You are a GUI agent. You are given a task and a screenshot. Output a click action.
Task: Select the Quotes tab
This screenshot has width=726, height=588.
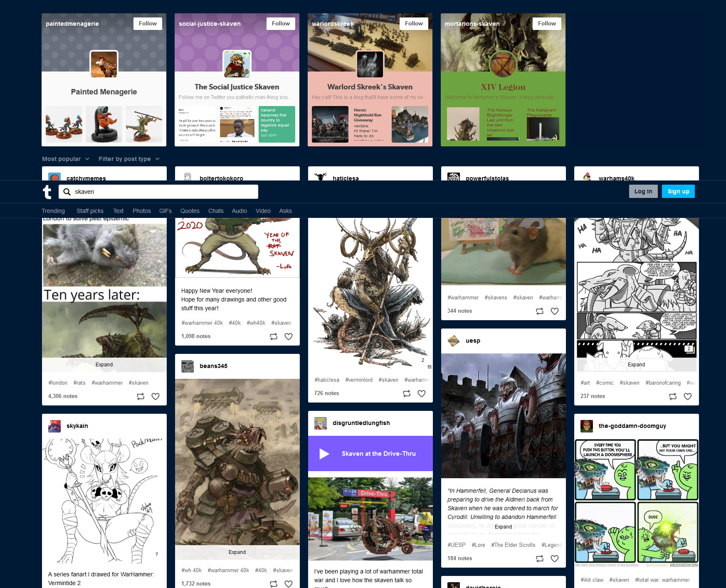190,211
